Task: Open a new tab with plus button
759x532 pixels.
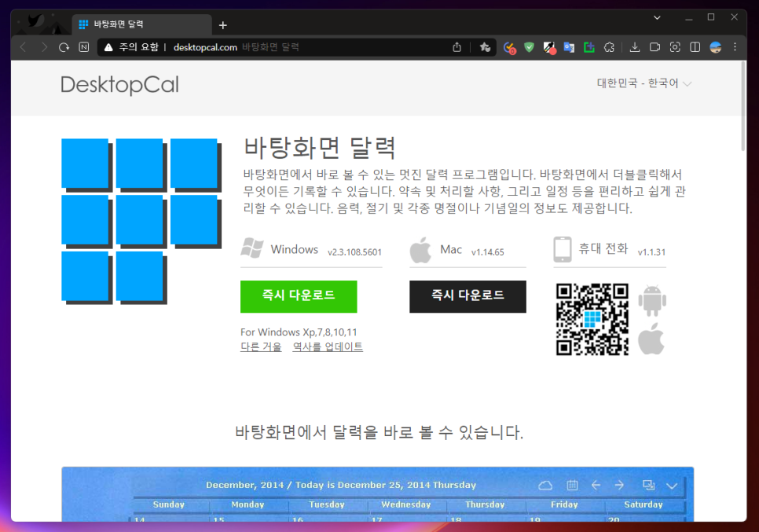Action: tap(222, 24)
